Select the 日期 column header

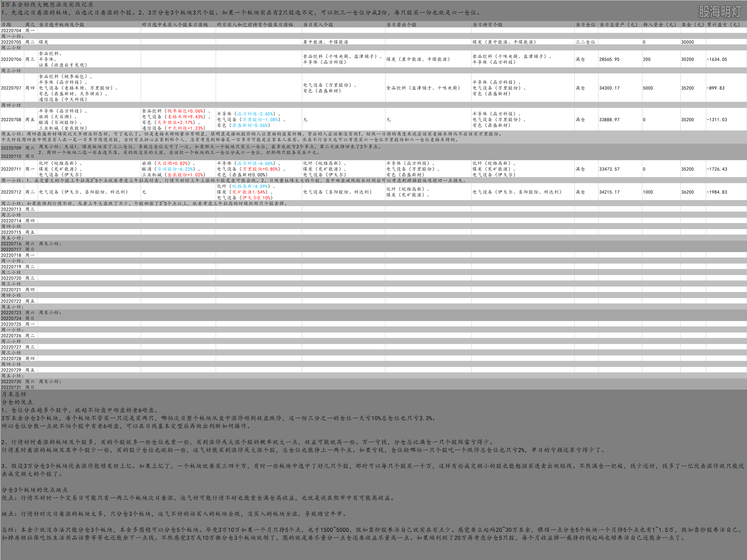point(6,25)
